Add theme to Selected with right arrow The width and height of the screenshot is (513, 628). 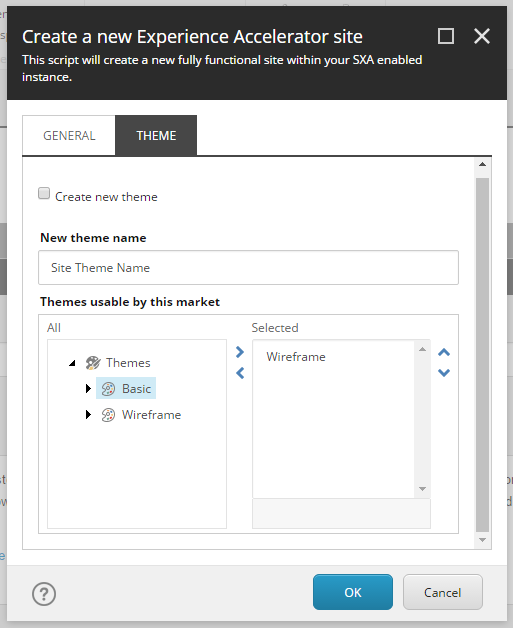pos(240,352)
